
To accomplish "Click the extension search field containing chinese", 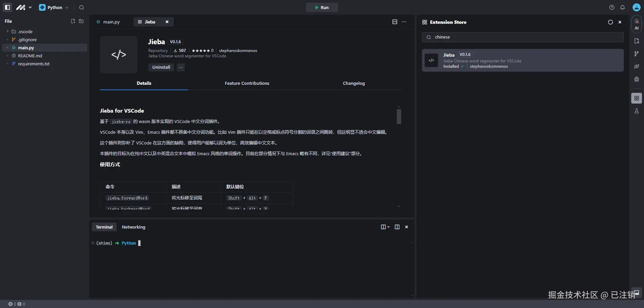I will (x=523, y=37).
